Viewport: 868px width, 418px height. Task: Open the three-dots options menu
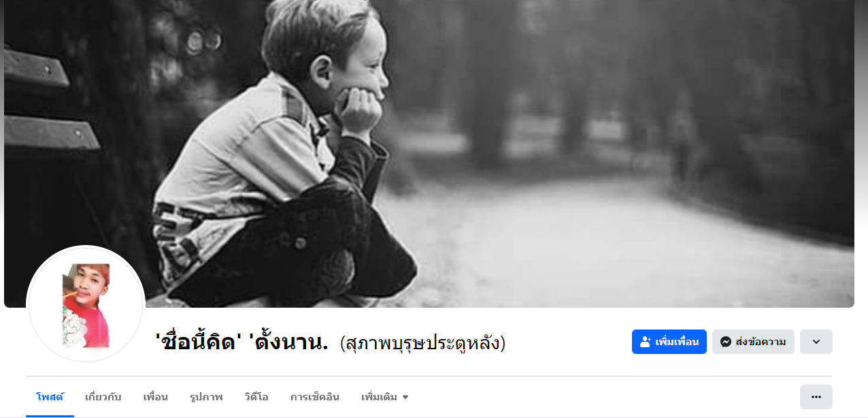click(x=816, y=397)
